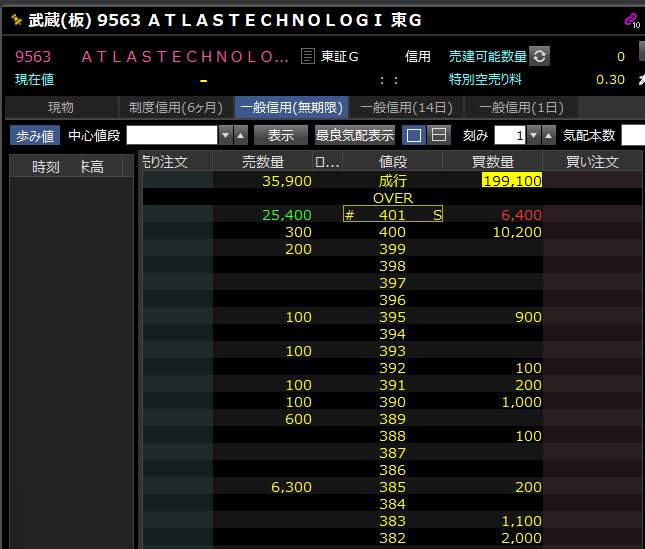Click buy quantity 1,100
This screenshot has height=549, width=645.
[522, 521]
